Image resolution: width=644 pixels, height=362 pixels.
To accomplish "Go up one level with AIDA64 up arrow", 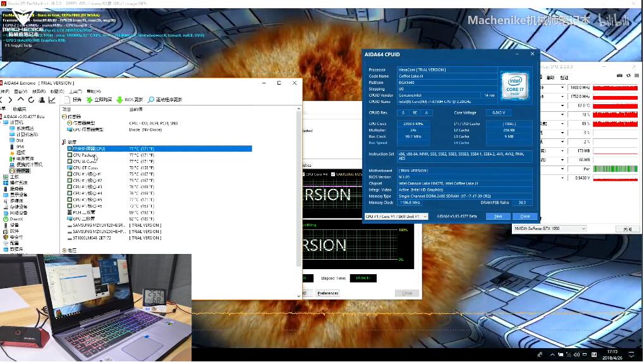I will coord(20,100).
